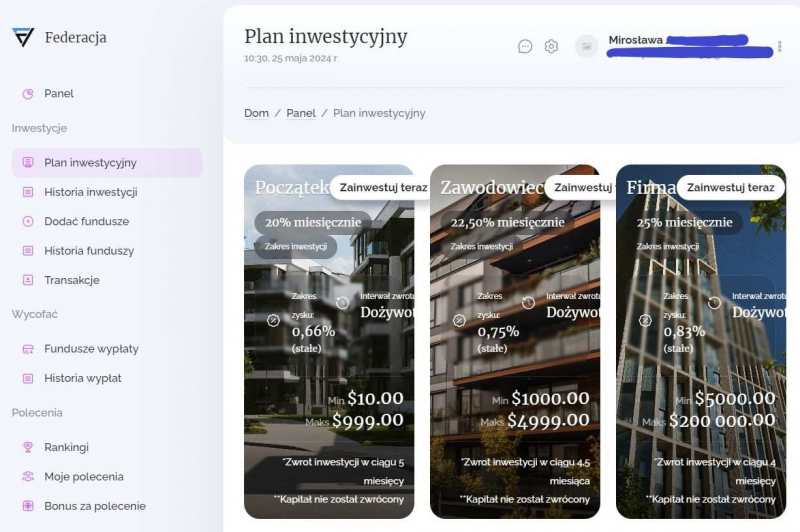Invest now in the Początek plan

(383, 188)
